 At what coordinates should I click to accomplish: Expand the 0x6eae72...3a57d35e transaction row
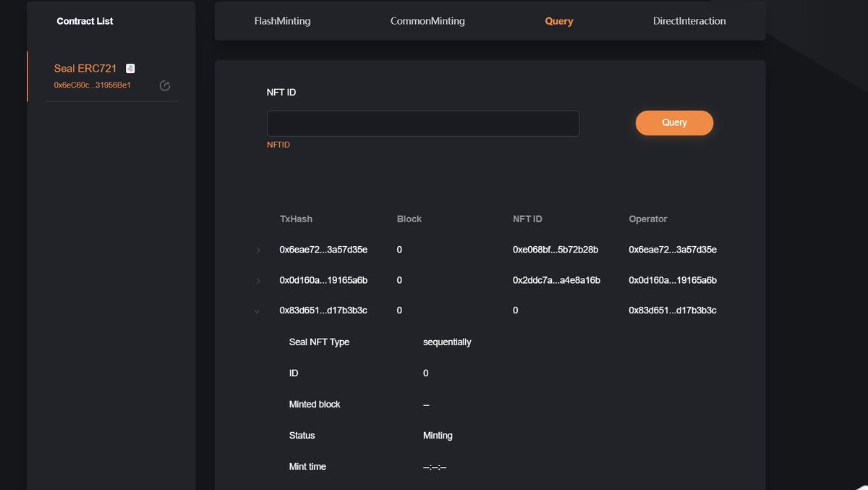pyautogui.click(x=258, y=250)
